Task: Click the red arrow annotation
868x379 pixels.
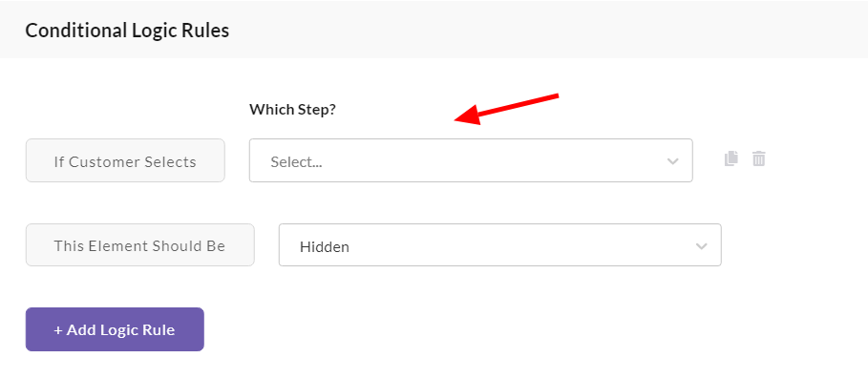Action: coord(506,109)
